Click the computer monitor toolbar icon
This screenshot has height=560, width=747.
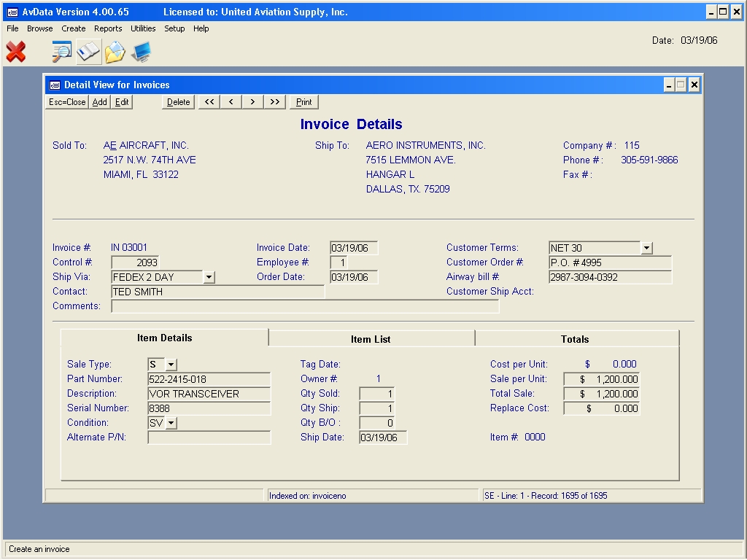pyautogui.click(x=141, y=52)
